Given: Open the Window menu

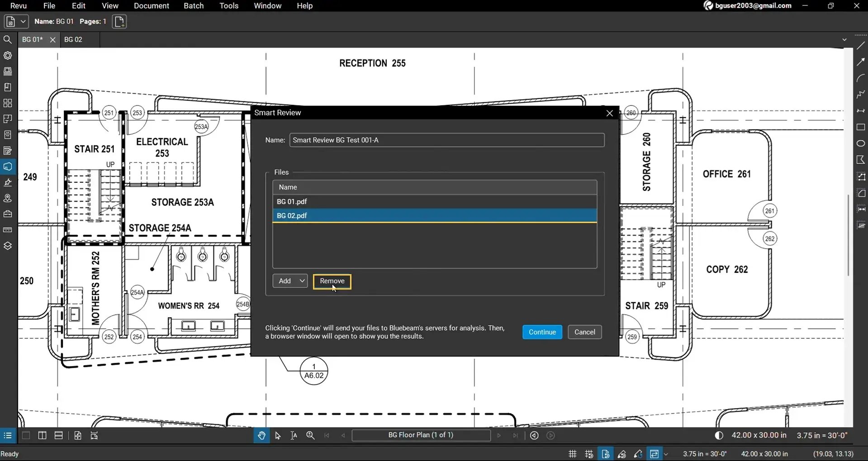Looking at the screenshot, I should pos(267,6).
